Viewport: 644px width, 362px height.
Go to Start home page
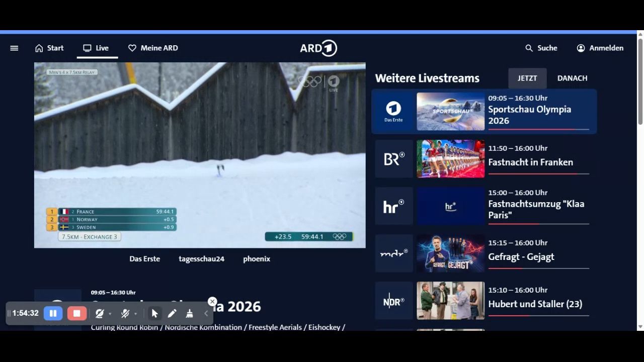pyautogui.click(x=49, y=48)
